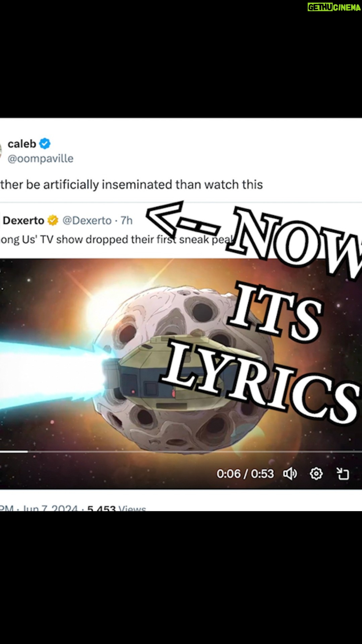The height and width of the screenshot is (644, 362).
Task: Open the @Dexerto handle link
Action: coord(87,220)
